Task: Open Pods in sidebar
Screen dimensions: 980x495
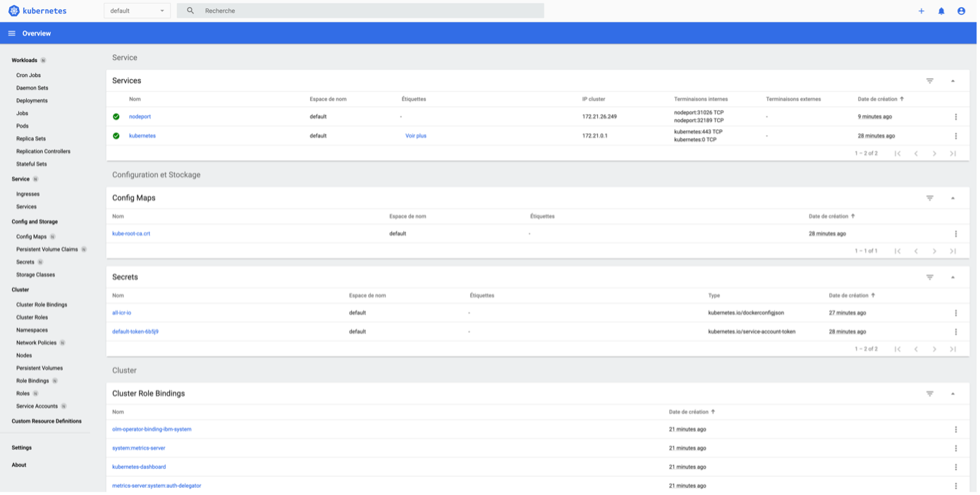Action: [x=23, y=126]
